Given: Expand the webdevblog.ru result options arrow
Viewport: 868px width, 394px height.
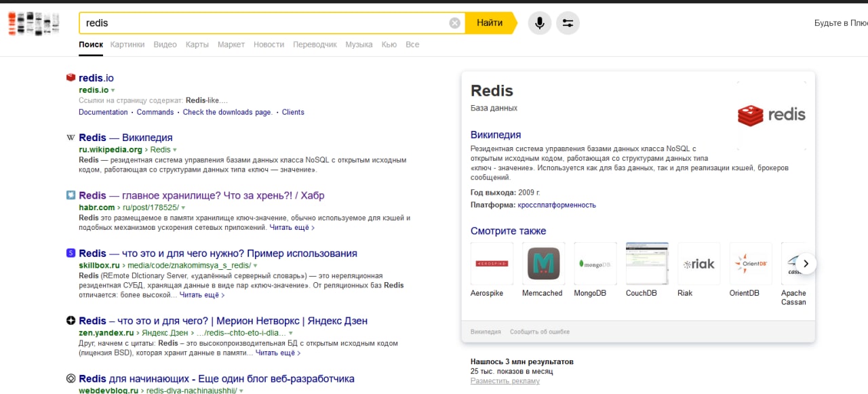Looking at the screenshot, I should coord(241,391).
